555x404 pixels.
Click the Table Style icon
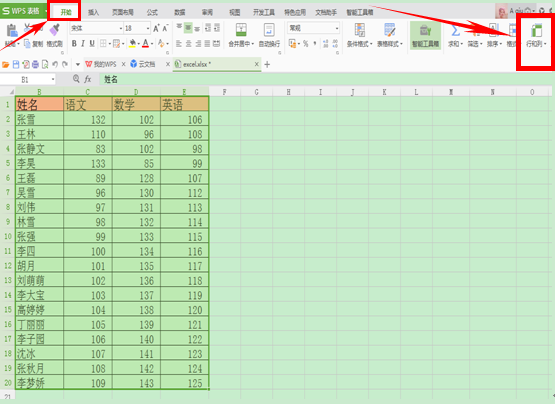(390, 30)
